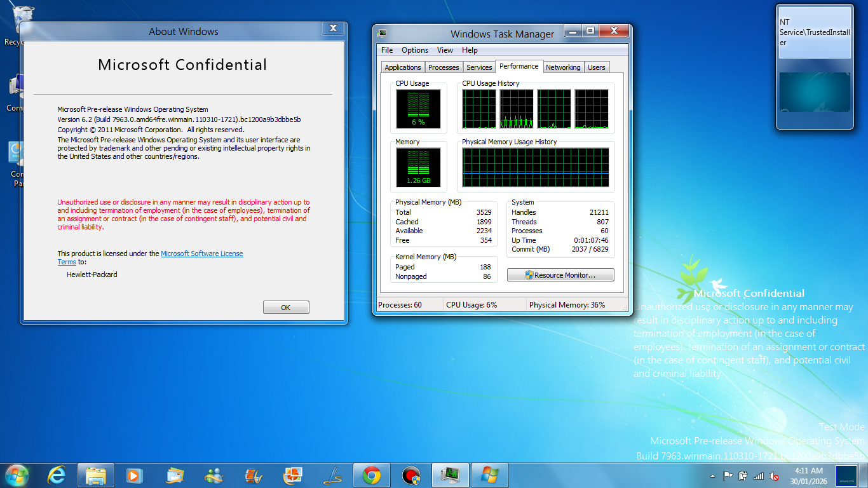
Task: Open the Options menu in Task Manager
Action: tap(415, 50)
